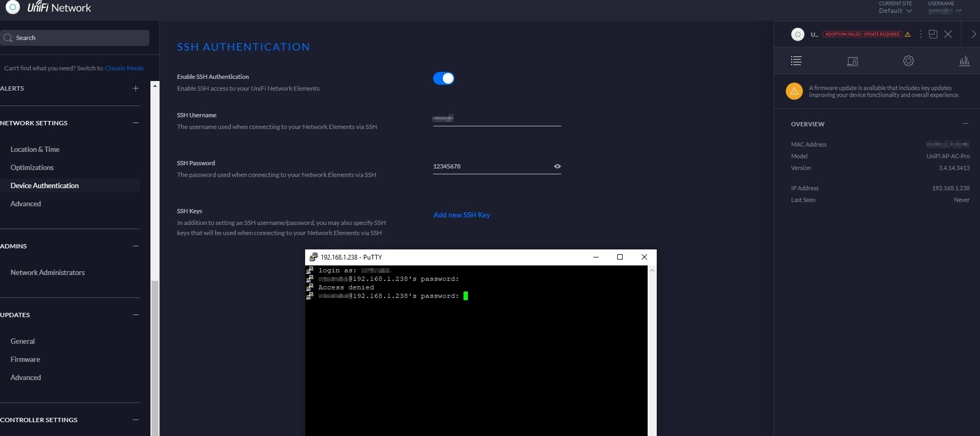Select Location & Time settings
This screenshot has height=436, width=980.
click(x=35, y=149)
